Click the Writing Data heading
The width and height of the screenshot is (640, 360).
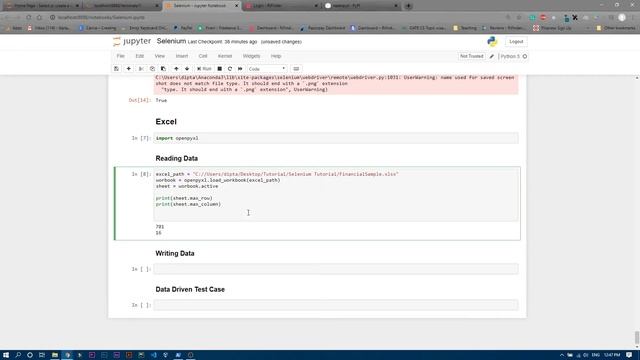[x=175, y=253]
